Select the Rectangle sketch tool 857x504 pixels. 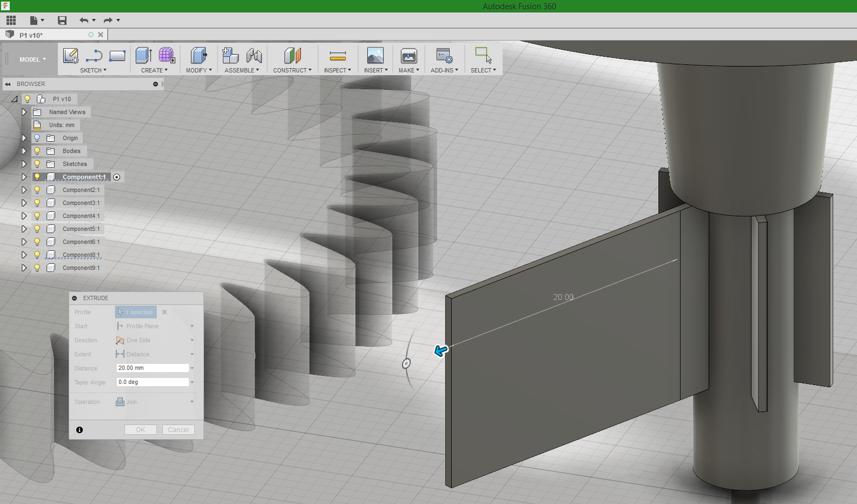coord(117,56)
